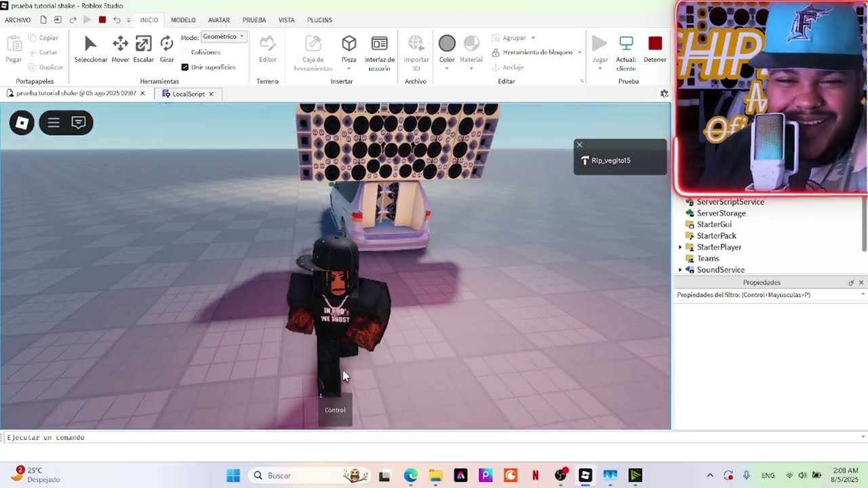Switch to the LocalScript document tab

point(188,94)
